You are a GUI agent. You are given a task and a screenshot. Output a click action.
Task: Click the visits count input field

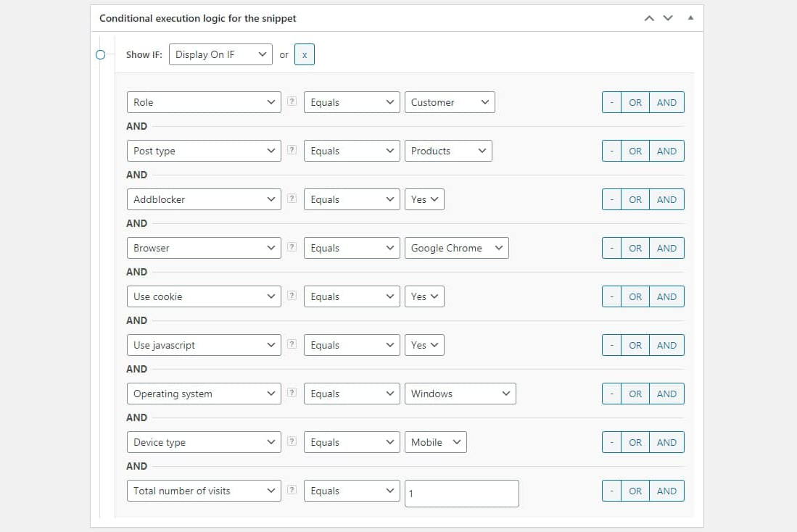(461, 494)
